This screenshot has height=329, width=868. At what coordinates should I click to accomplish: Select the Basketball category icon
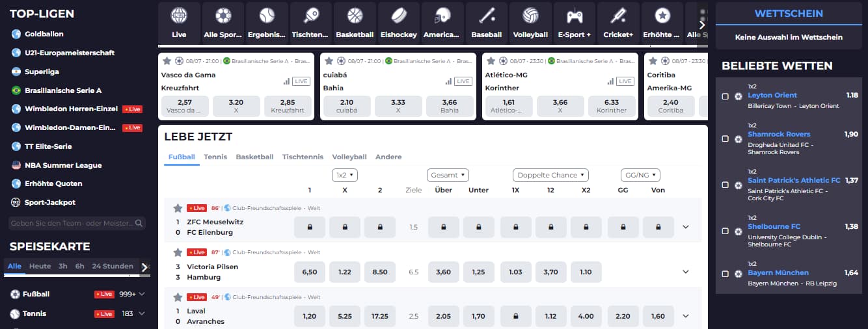coord(355,16)
